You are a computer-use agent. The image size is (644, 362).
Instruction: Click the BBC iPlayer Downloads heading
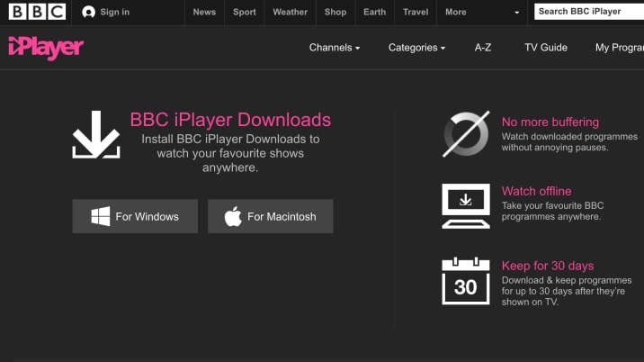coord(230,120)
